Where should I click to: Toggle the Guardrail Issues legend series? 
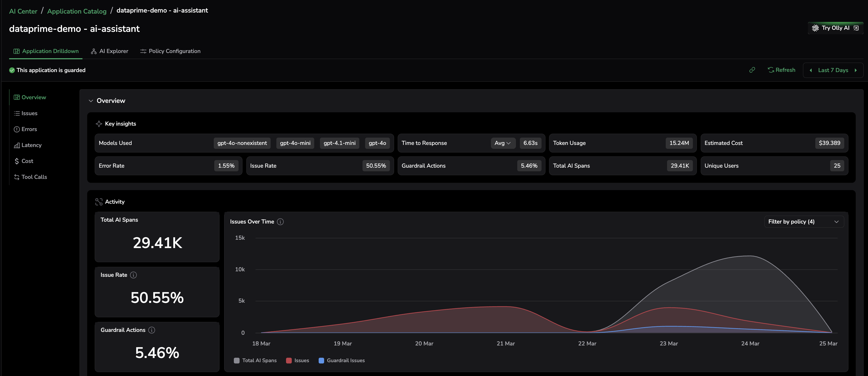point(345,360)
